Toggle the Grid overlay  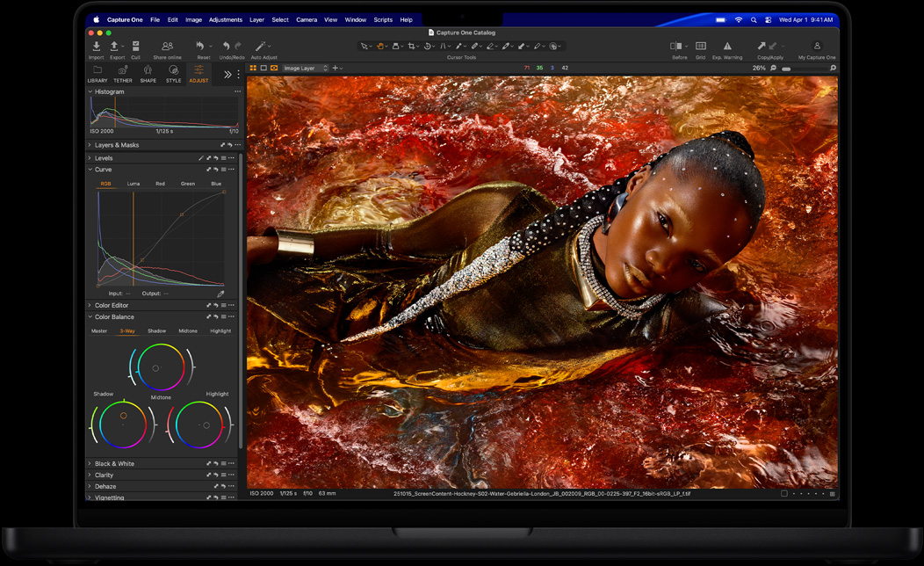(701, 46)
